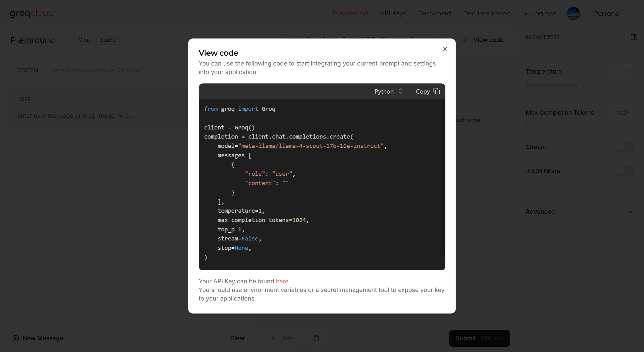This screenshot has width=644, height=352.
Task: Open the Dashboard nav item
Action: pos(434,13)
